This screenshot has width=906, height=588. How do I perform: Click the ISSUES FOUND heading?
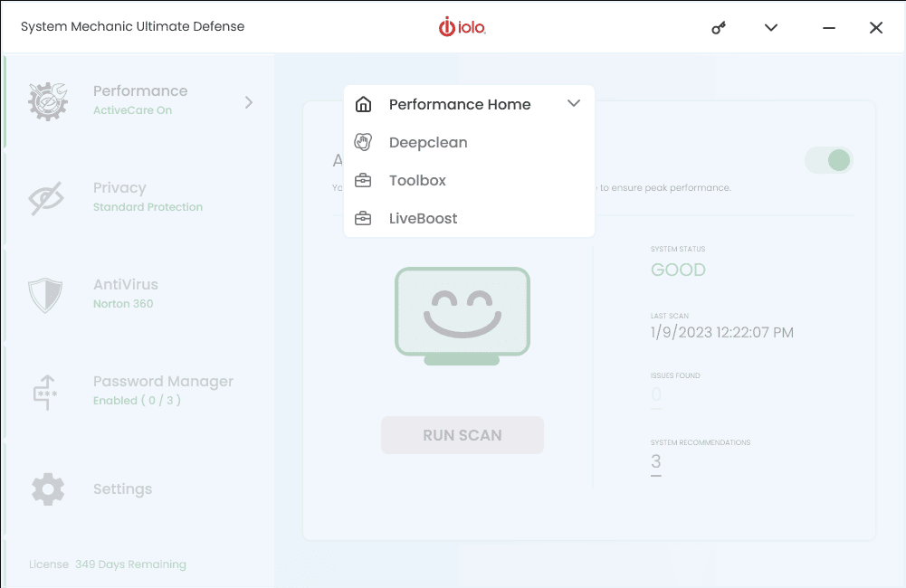click(675, 375)
